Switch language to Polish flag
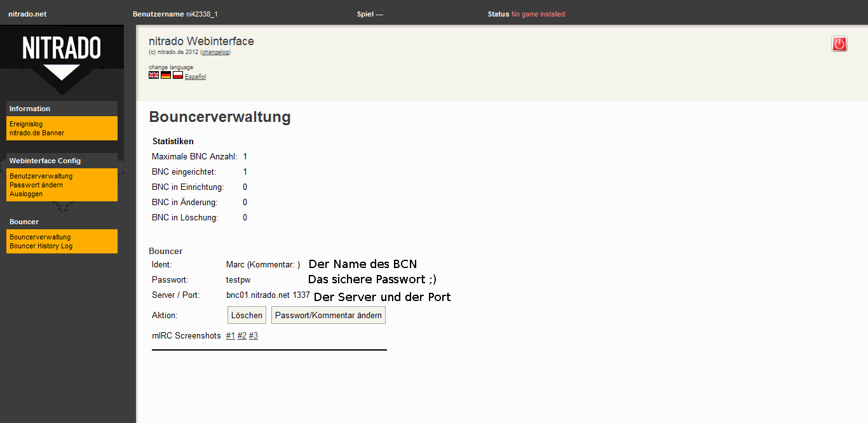 click(178, 75)
